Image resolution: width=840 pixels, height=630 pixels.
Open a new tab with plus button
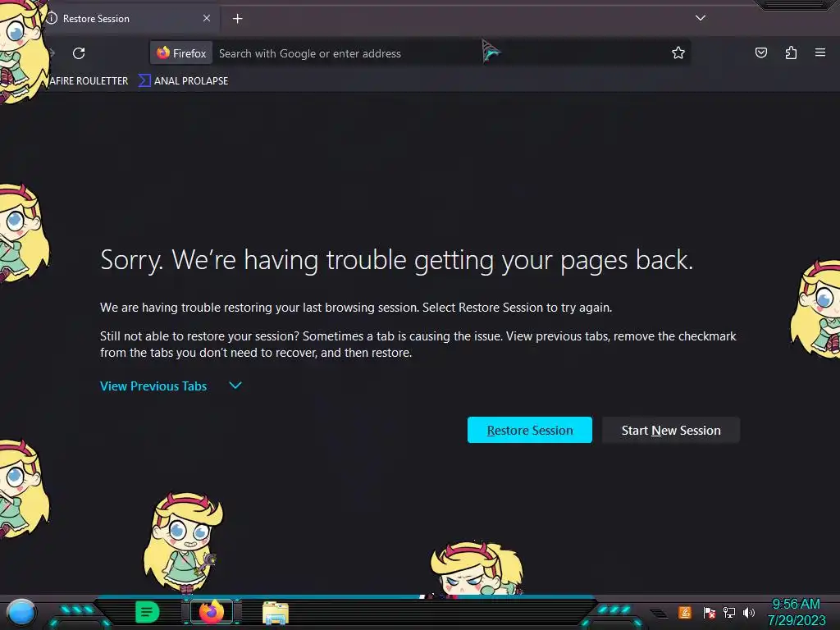tap(237, 19)
